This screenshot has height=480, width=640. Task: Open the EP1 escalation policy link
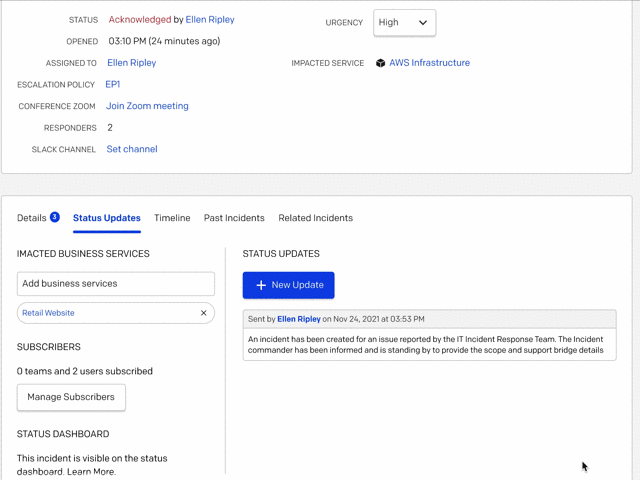click(x=113, y=85)
